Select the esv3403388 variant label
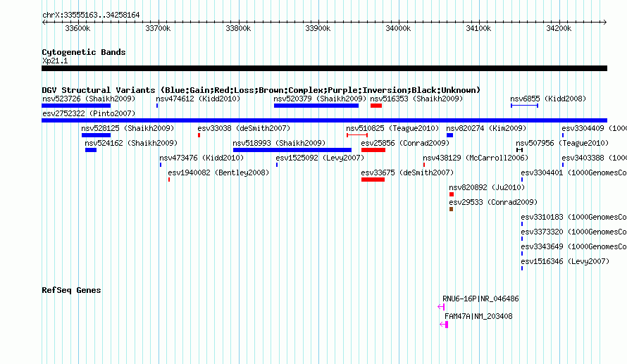This screenshot has height=364, width=627. pyautogui.click(x=594, y=158)
